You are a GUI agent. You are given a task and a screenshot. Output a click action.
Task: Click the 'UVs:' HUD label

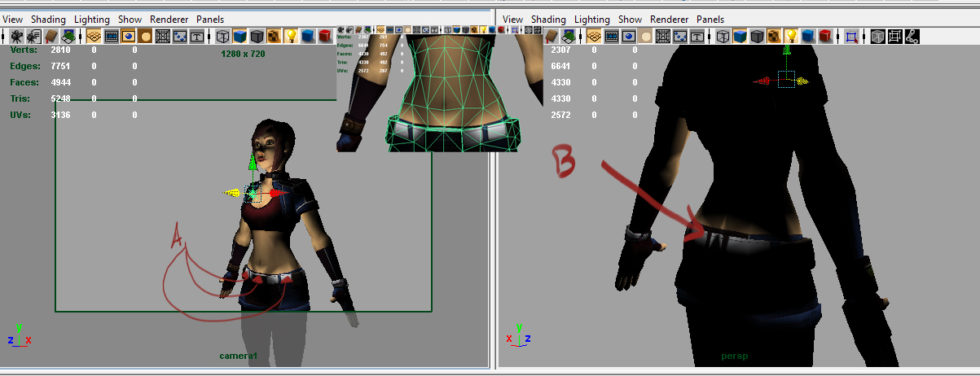(21, 115)
